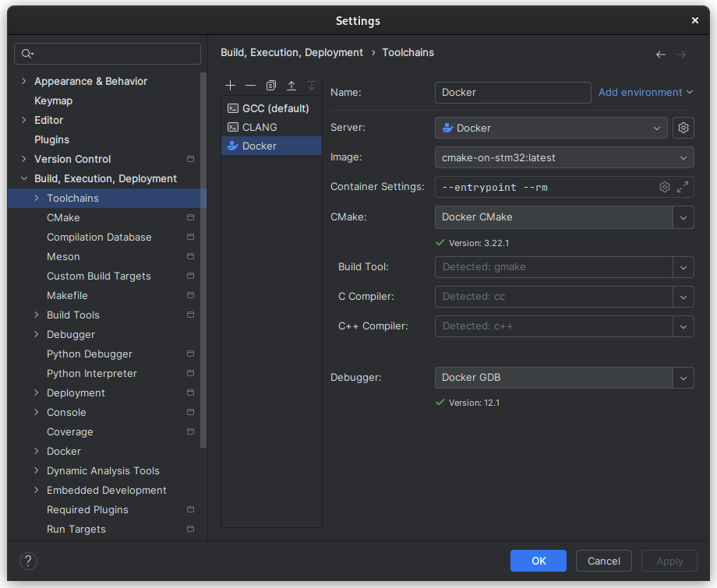Remove the Docker toolchain using the minus icon
Image resolution: width=717 pixels, height=588 pixels.
click(x=249, y=85)
